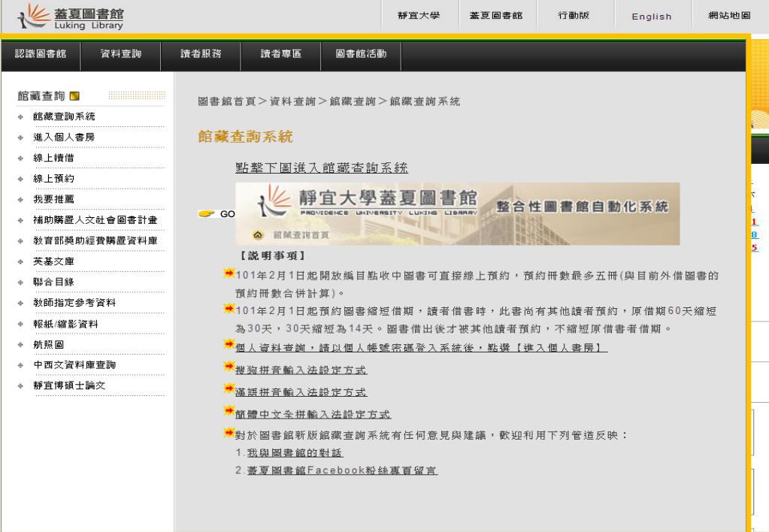Open the 漢語拼音輸入法設定方式 link
Viewport: 769px width, 532px height.
(x=301, y=392)
